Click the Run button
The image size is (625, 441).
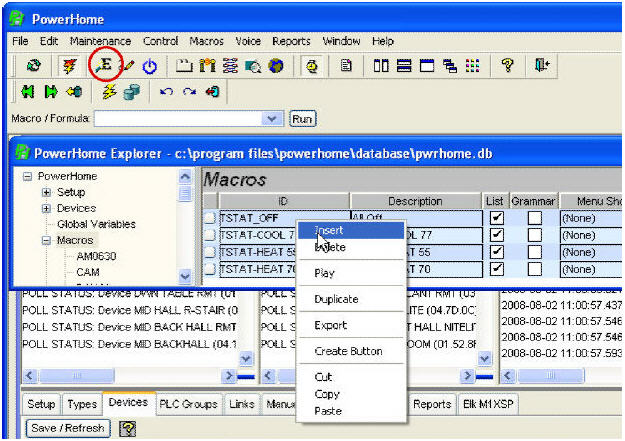tap(302, 119)
